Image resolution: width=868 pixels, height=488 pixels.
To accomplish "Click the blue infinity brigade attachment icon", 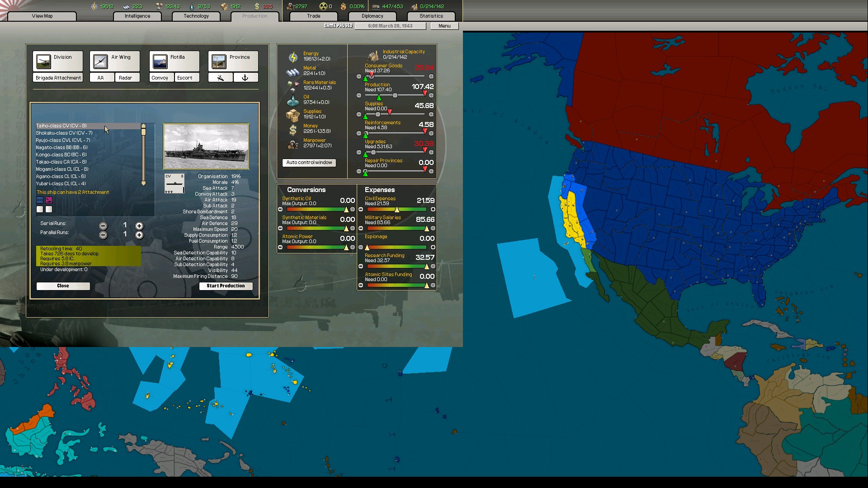I will click(40, 200).
